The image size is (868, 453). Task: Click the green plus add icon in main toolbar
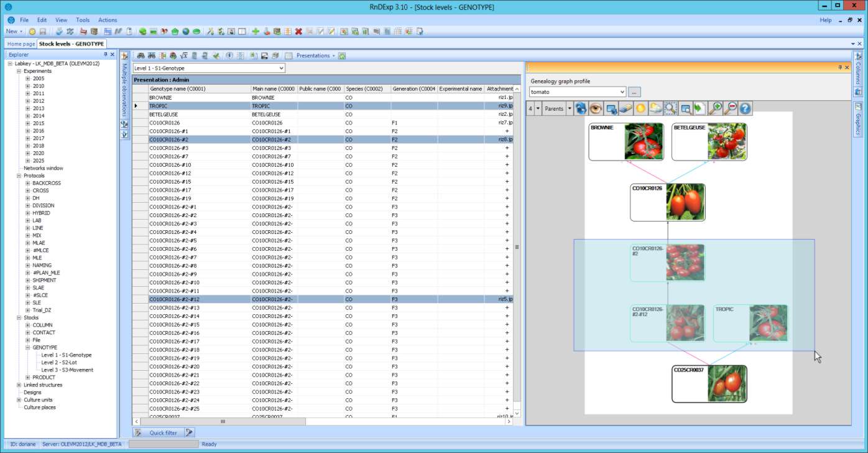point(256,31)
